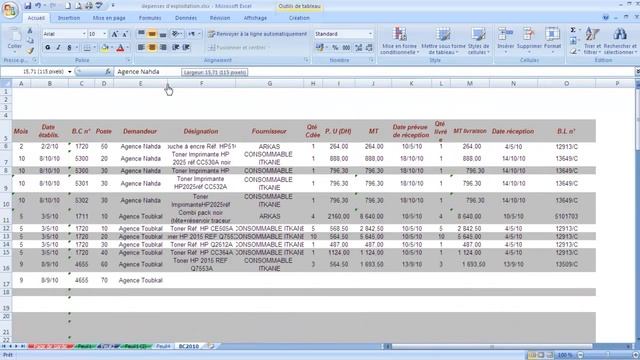Screen dimensions: 640x360
Task: Toggle top vertical alignment
Action: [x=141, y=34]
